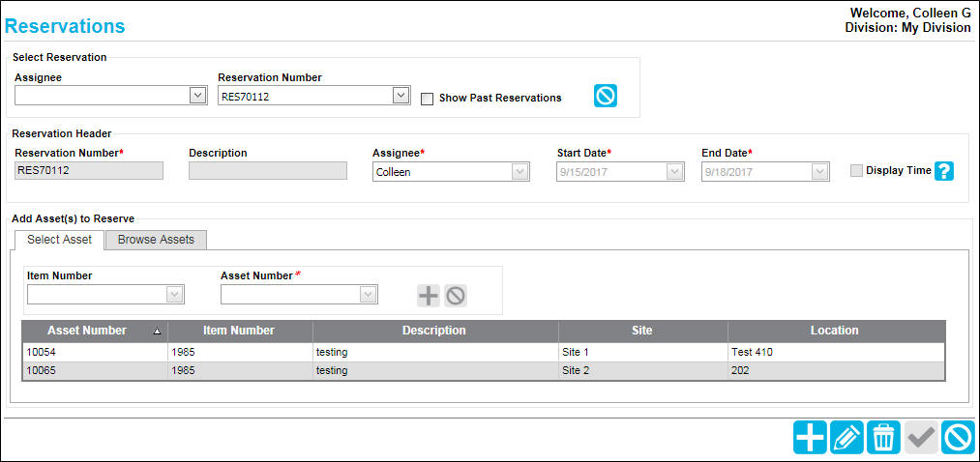Switch to the Browse Assets tab
Viewport: 980px width, 462px height.
157,240
